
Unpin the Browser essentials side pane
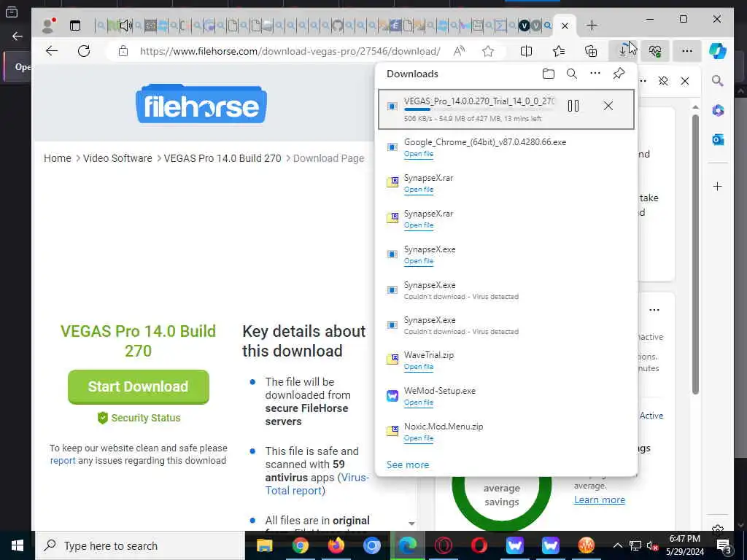(663, 81)
